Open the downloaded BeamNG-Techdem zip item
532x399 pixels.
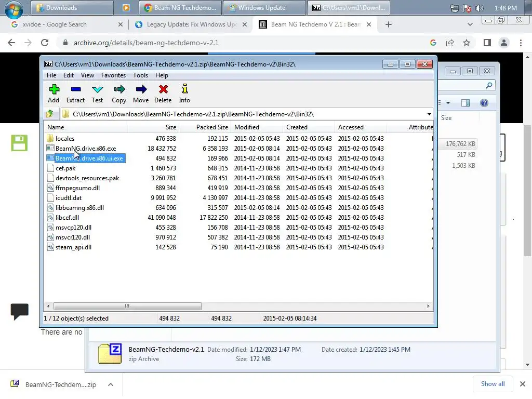(x=54, y=384)
